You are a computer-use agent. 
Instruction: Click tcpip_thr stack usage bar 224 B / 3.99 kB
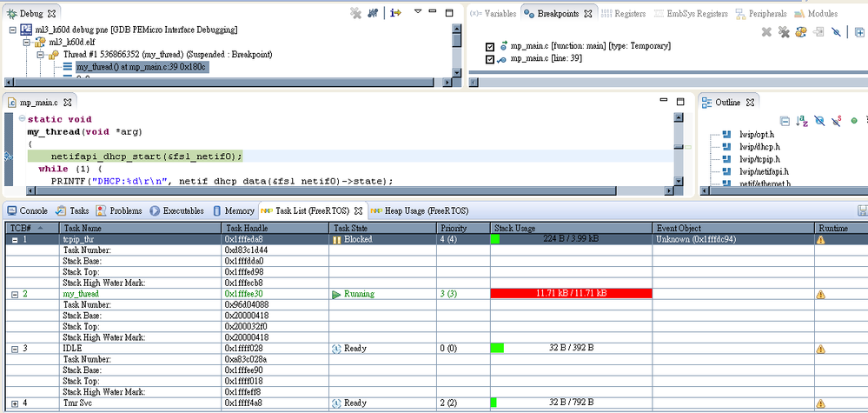point(572,239)
